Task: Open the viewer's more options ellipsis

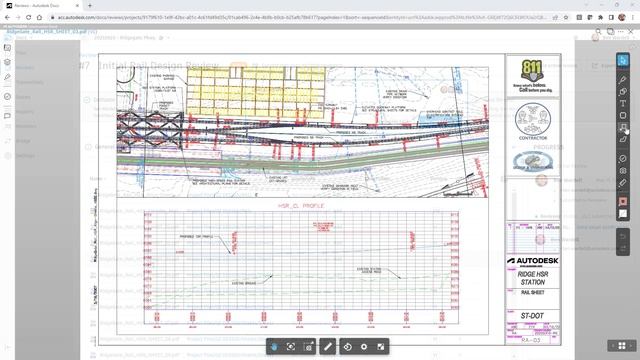Action: pyautogui.click(x=621, y=31)
